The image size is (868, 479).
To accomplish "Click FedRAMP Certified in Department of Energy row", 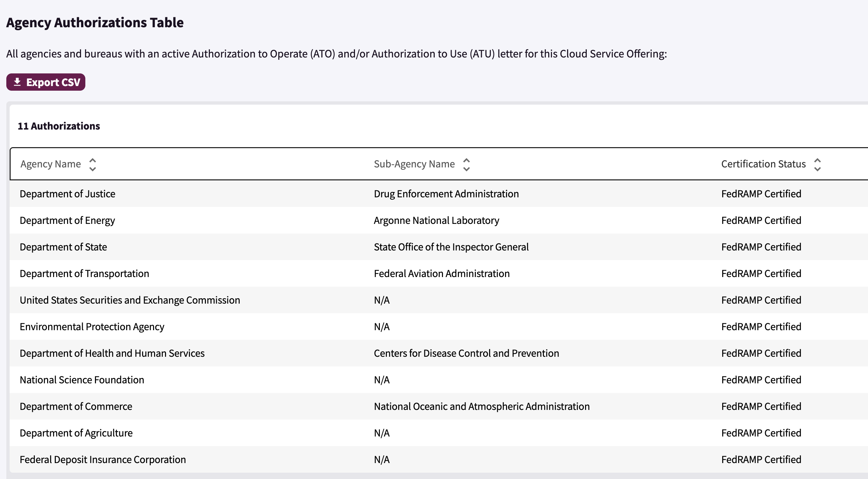I will 761,221.
